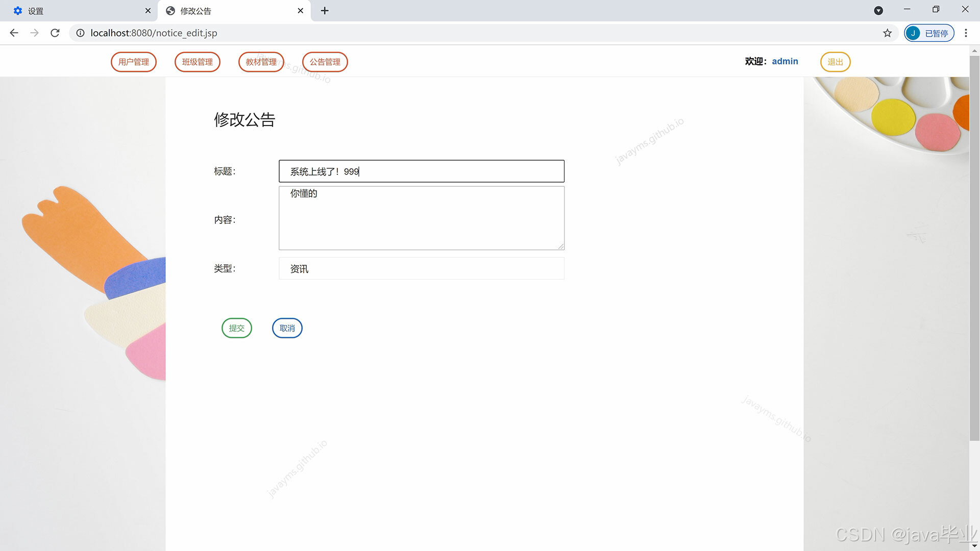Click the 内容: label
Image resolution: width=980 pixels, height=551 pixels.
(x=225, y=220)
